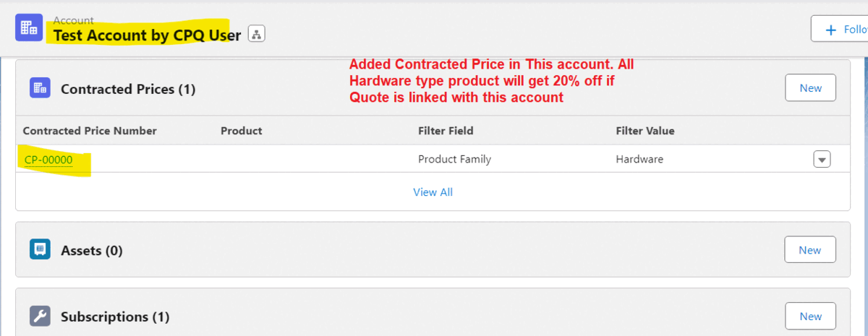Select the Test Account by CPQ User title
This screenshot has height=336, width=868.
click(147, 35)
